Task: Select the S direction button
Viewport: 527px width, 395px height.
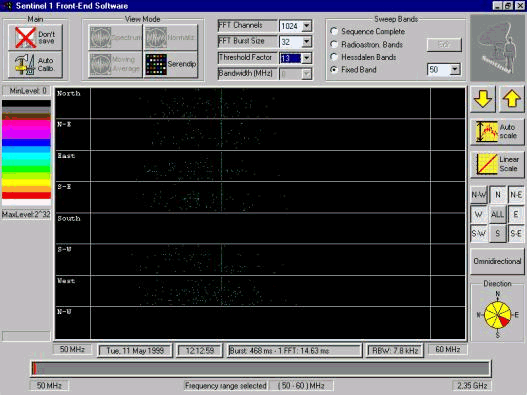Action: (497, 233)
